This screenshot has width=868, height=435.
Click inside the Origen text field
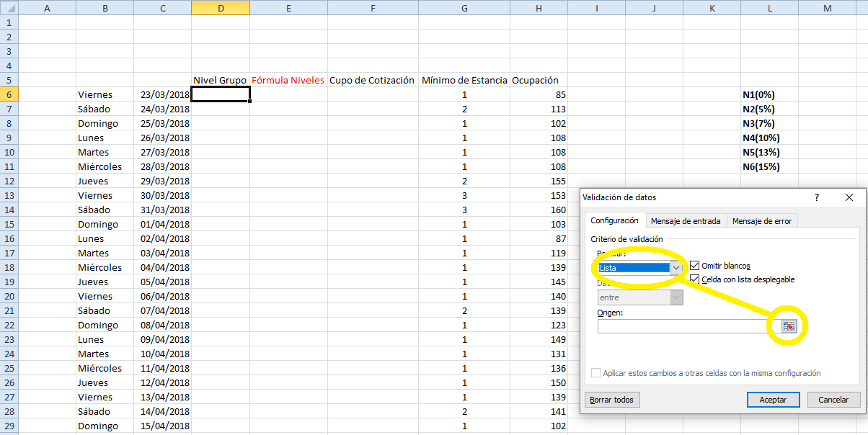[685, 326]
